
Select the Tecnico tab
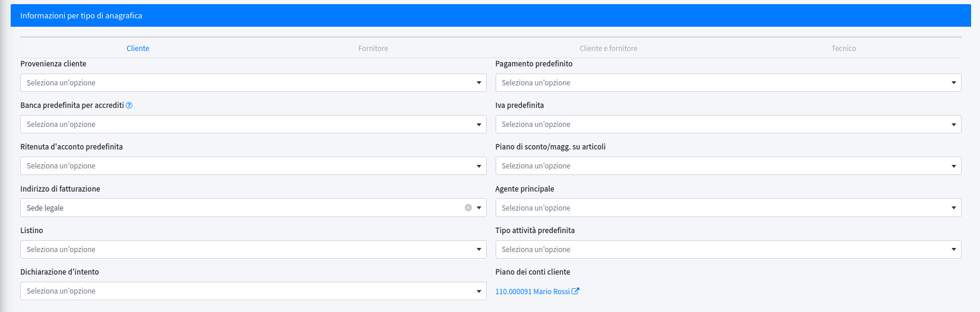[x=843, y=49]
